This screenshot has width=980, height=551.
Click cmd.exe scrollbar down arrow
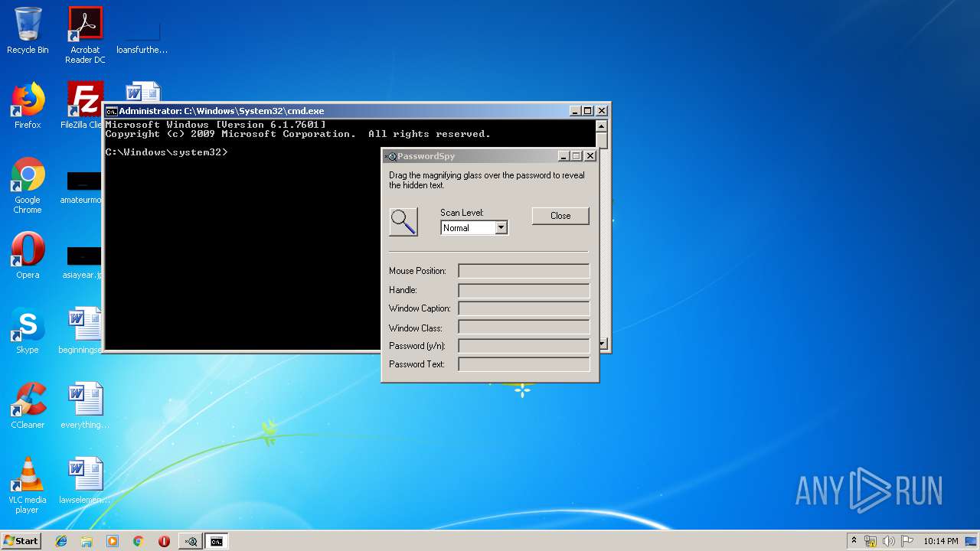(602, 344)
